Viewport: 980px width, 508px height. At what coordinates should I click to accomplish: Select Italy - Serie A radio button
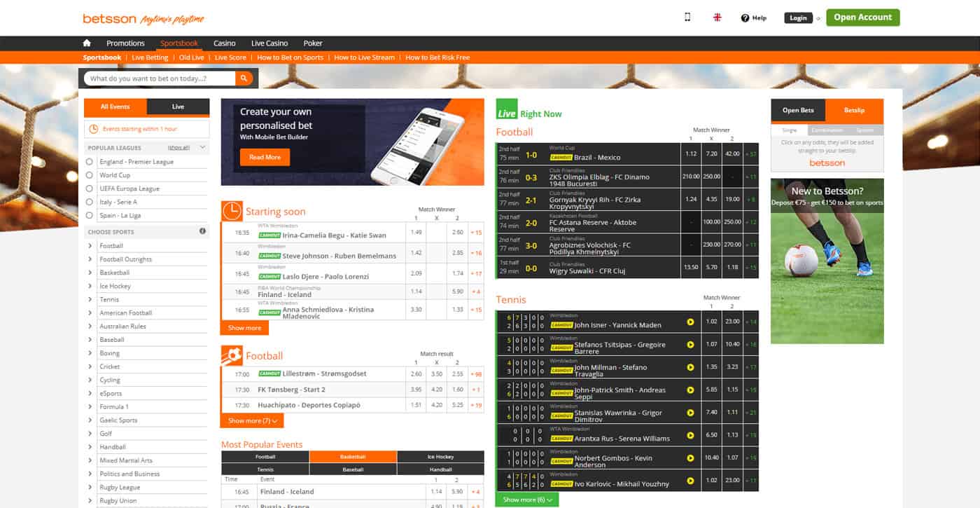(89, 202)
